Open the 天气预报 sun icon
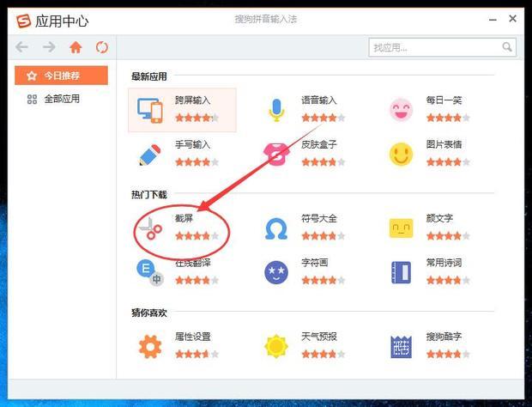Screen dimensions: 532x407 pyautogui.click(x=276, y=347)
